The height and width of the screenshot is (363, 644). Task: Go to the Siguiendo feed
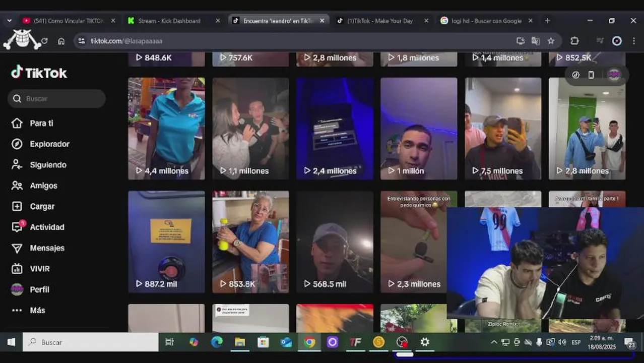(x=39, y=165)
